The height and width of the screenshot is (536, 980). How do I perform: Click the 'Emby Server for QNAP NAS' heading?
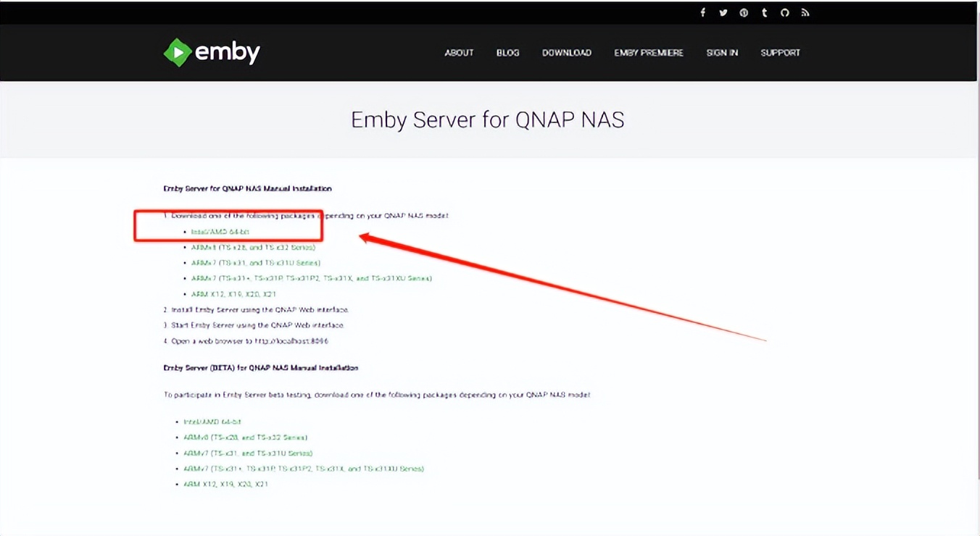[x=488, y=120]
